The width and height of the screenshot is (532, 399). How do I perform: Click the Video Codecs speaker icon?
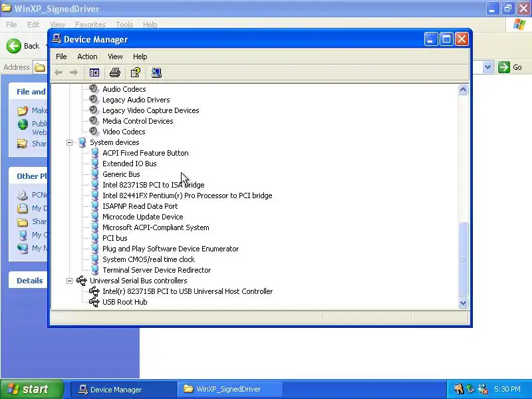click(94, 131)
